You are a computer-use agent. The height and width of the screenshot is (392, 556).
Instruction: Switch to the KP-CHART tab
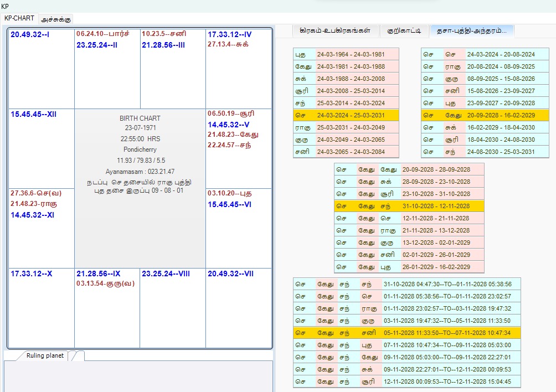19,18
